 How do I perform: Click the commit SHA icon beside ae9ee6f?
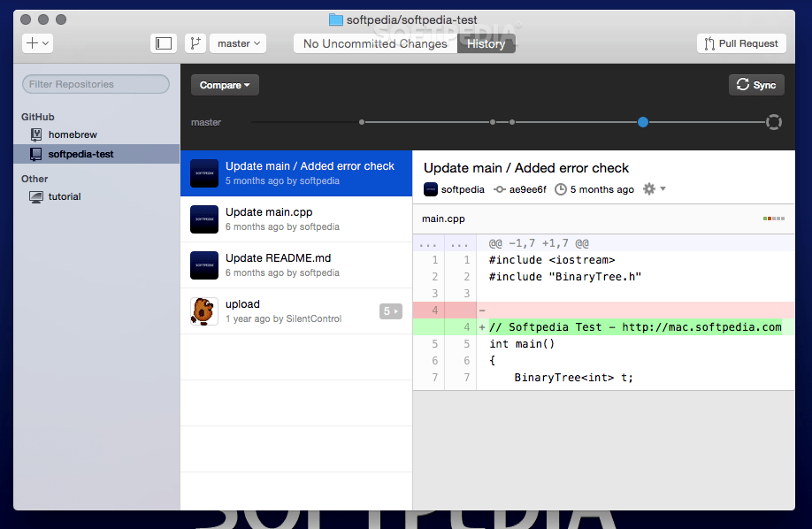tap(499, 189)
